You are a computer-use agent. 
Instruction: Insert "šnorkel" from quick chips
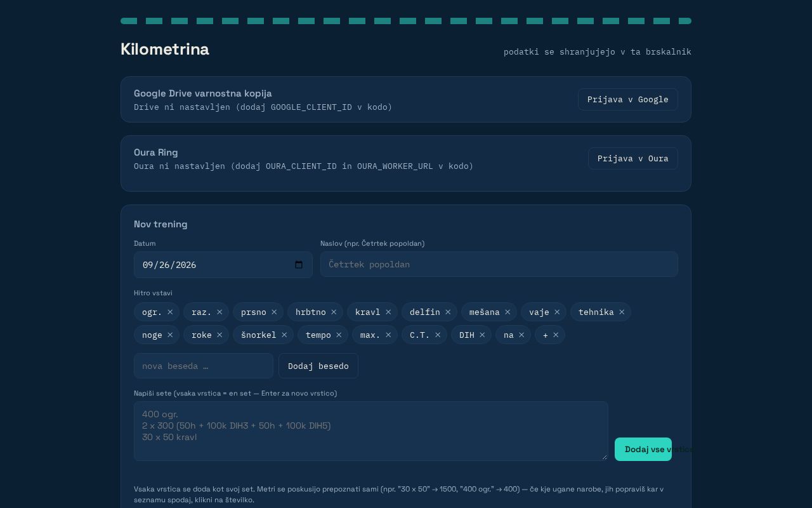259,335
